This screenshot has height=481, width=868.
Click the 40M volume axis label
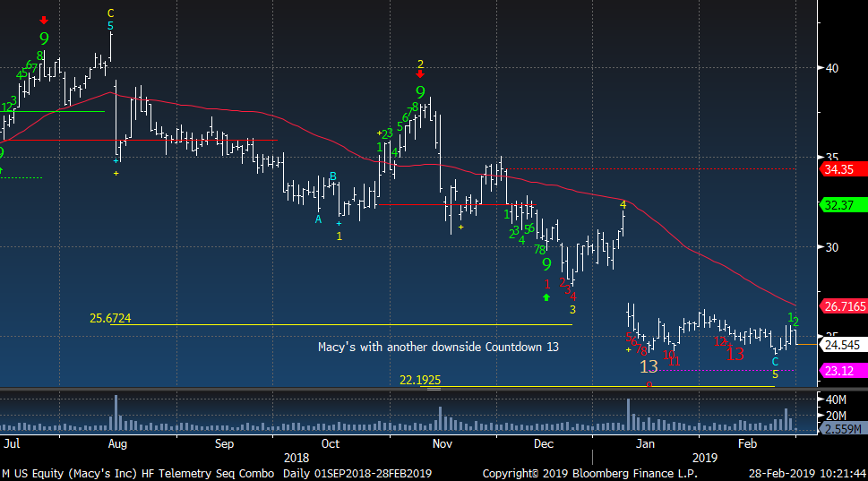pos(836,399)
